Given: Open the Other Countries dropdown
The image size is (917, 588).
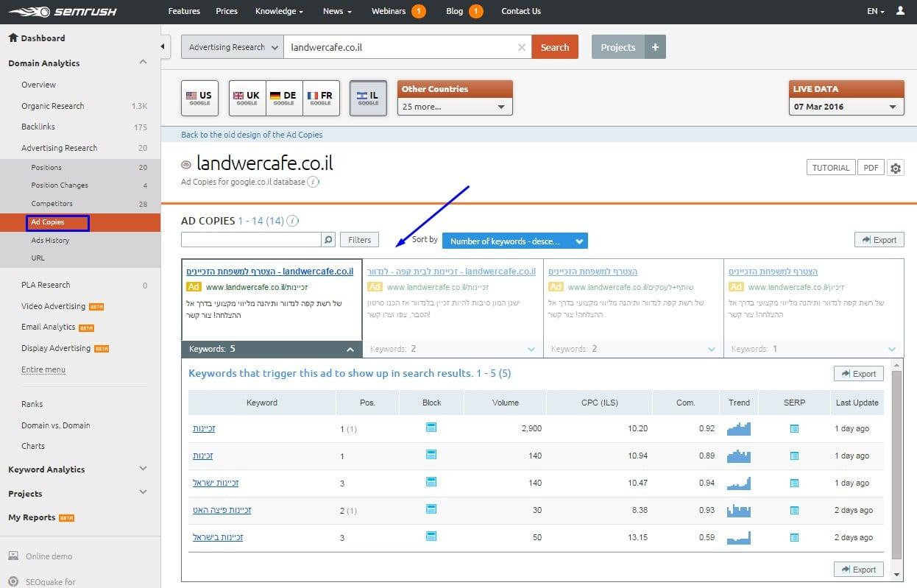Looking at the screenshot, I should tap(455, 107).
